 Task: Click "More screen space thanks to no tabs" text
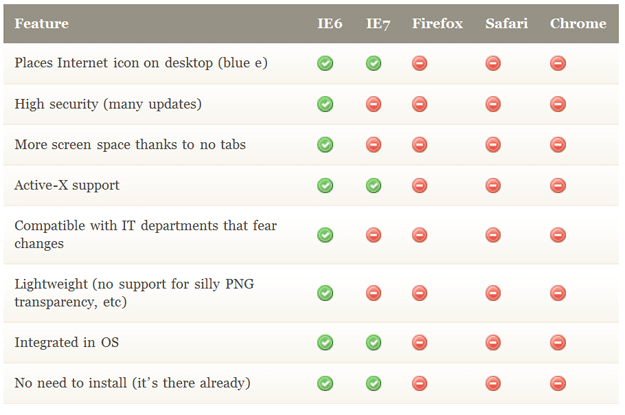[130, 144]
